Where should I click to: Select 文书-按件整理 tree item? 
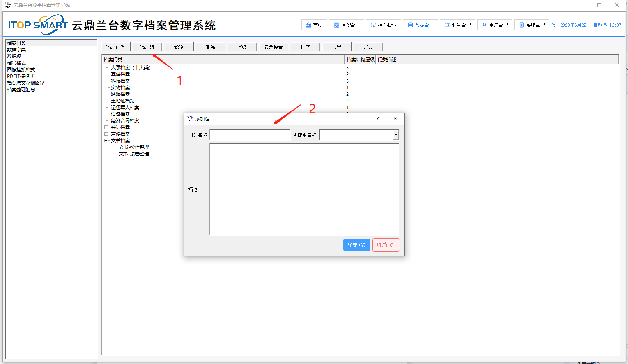(134, 147)
